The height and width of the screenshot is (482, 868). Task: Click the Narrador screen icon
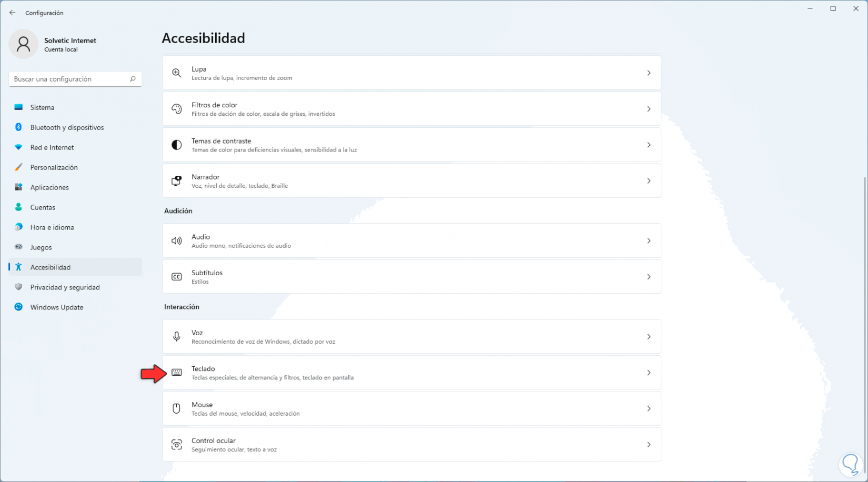pyautogui.click(x=177, y=181)
